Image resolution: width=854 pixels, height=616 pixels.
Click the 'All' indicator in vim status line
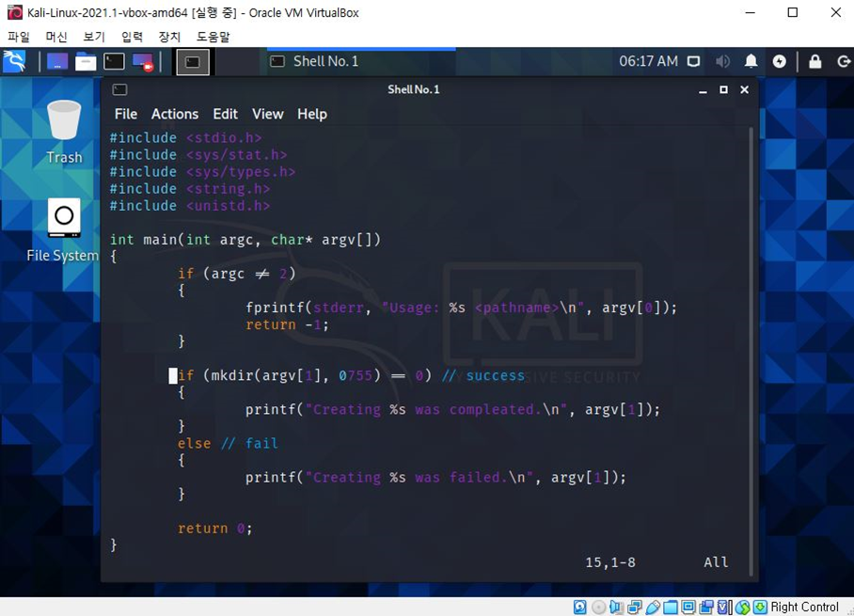(716, 562)
